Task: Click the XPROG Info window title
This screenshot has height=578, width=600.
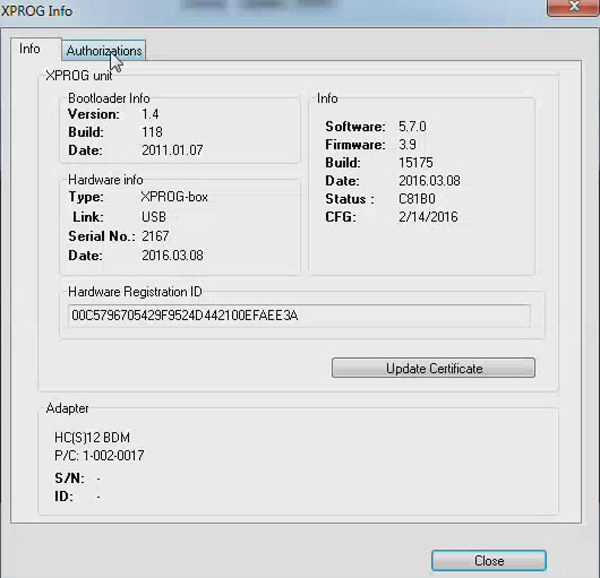Action: (37, 11)
